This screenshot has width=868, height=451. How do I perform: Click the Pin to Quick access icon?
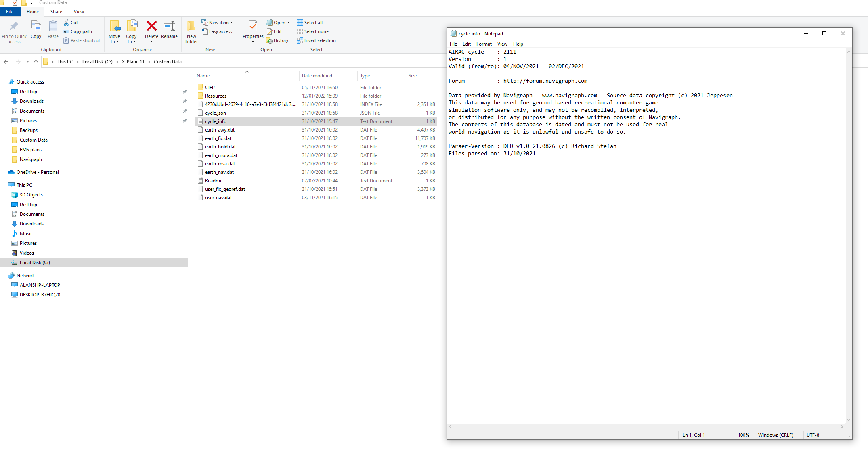[x=14, y=26]
